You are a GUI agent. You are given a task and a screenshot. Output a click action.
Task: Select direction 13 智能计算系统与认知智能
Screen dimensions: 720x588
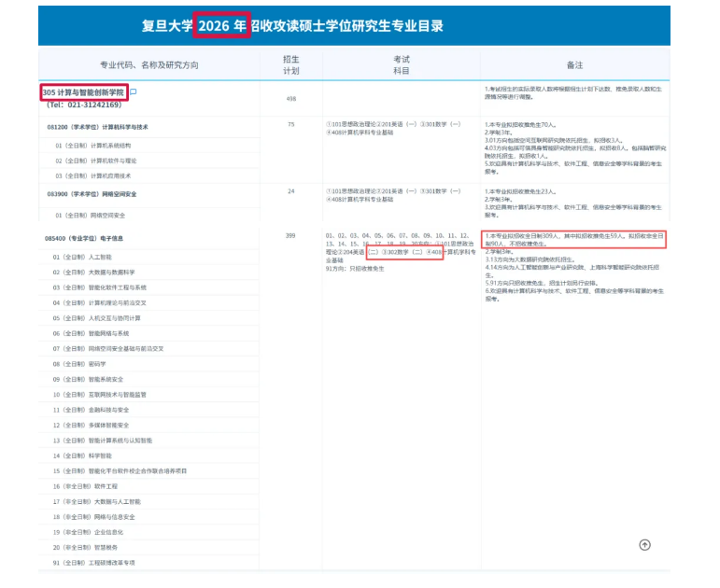click(x=103, y=441)
